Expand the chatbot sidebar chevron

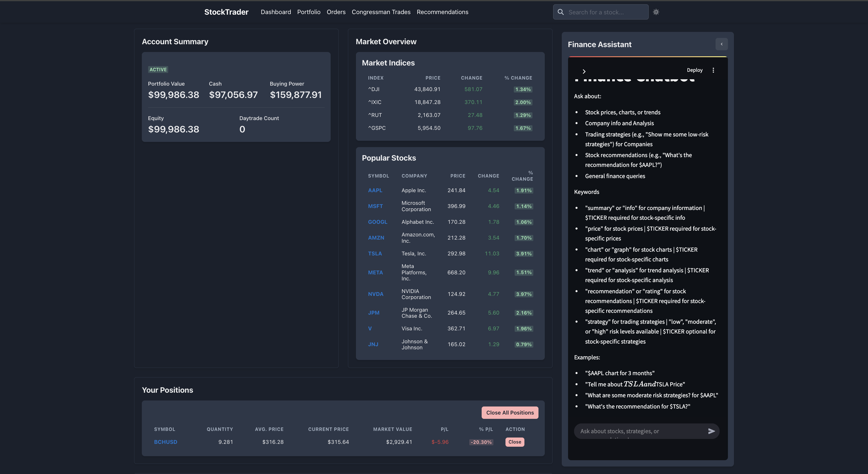click(584, 72)
